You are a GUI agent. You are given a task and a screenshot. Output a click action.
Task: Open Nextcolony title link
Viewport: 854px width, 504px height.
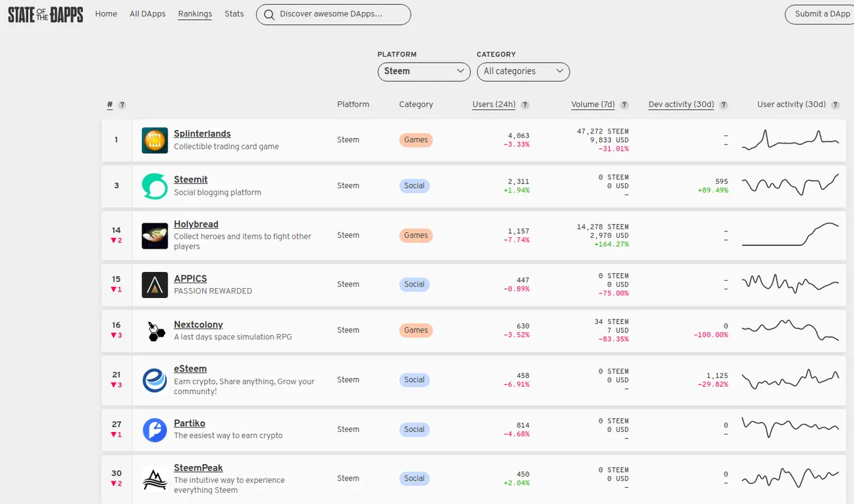[x=198, y=325]
